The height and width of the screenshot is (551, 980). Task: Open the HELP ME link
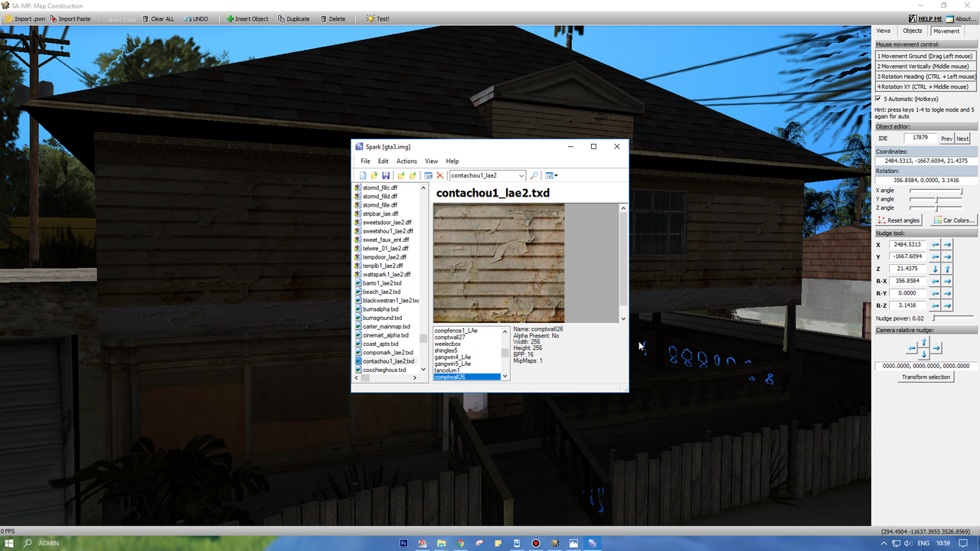point(926,18)
